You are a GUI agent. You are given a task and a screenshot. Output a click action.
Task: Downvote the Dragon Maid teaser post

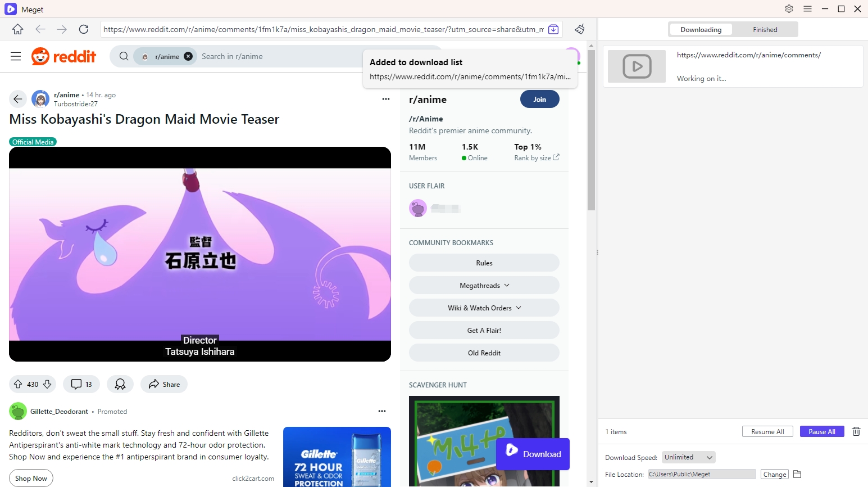47,384
